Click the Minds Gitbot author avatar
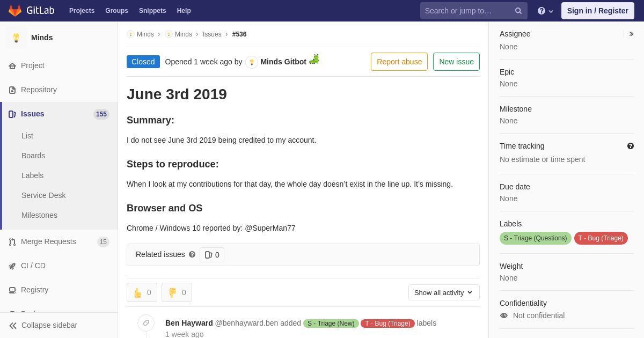644x338 pixels. tap(252, 62)
